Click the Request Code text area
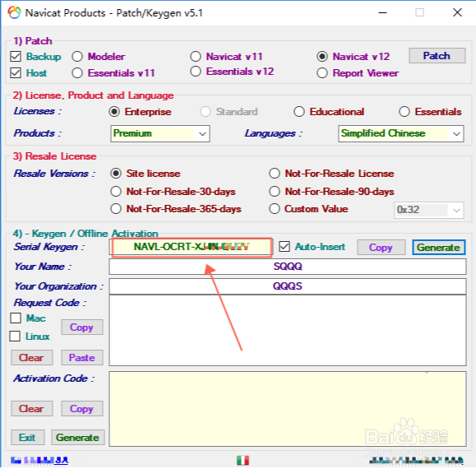The image size is (476, 469). pos(288,331)
